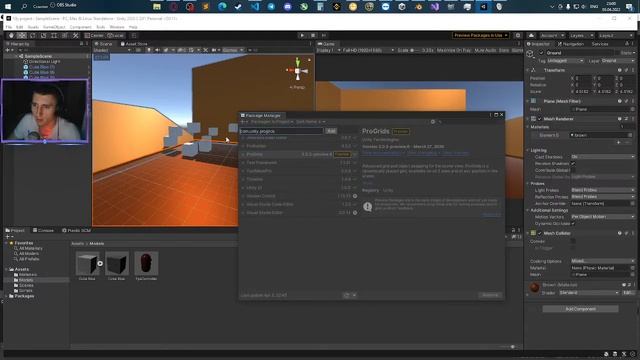Screen dimensions: 640x360
Task: Select SampleScene in Hierarchy
Action: pos(38,56)
